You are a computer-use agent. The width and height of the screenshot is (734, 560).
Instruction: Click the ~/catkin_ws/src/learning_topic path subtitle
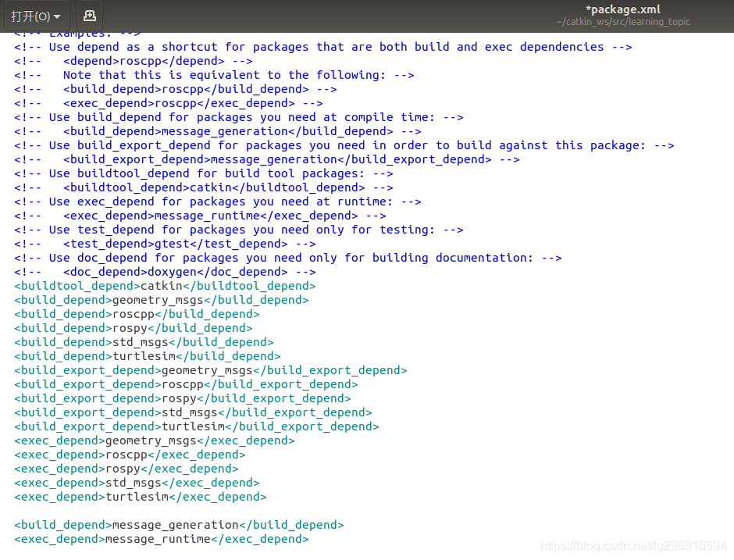(x=623, y=22)
